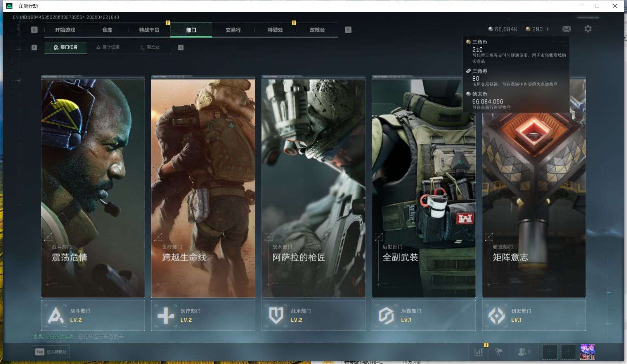Click the 后勤部门 hexagon emblem icon
The image size is (627, 364).
point(386,316)
